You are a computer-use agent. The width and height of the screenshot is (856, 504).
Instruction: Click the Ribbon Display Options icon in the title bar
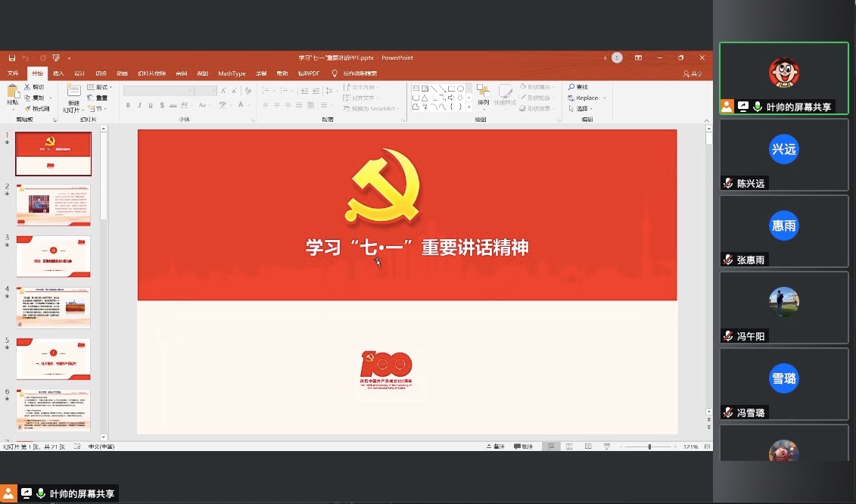pyautogui.click(x=638, y=58)
